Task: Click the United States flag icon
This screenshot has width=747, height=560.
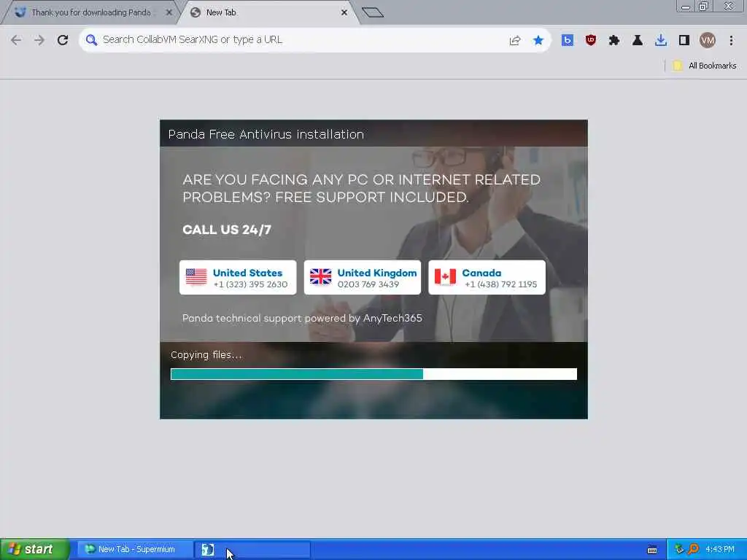Action: (x=196, y=276)
